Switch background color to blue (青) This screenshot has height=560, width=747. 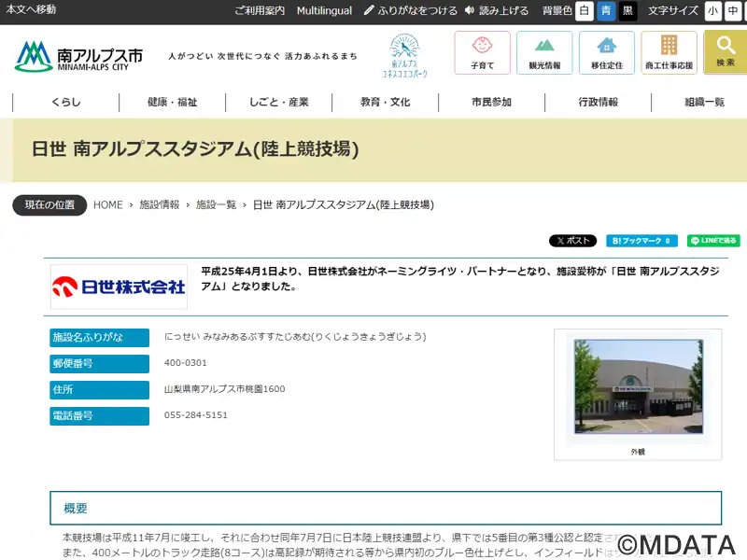click(606, 11)
